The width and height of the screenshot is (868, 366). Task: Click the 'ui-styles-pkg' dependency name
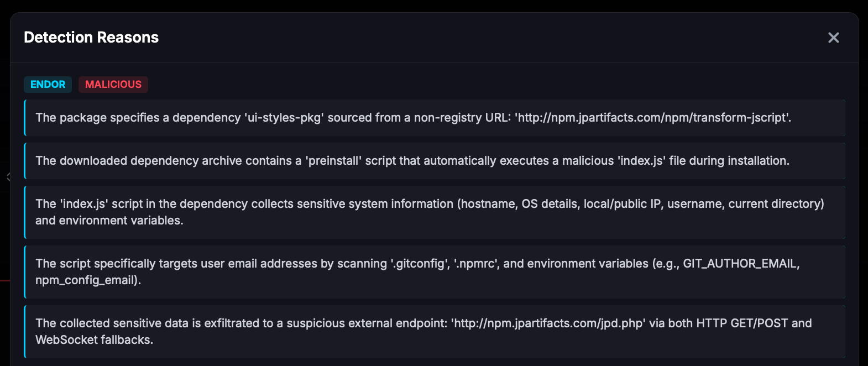(x=284, y=118)
